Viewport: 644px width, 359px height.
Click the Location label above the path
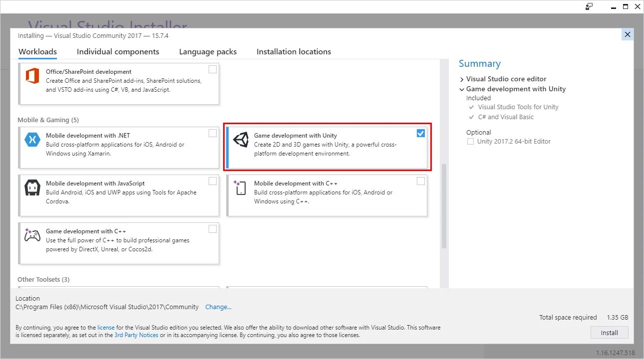tap(27, 299)
